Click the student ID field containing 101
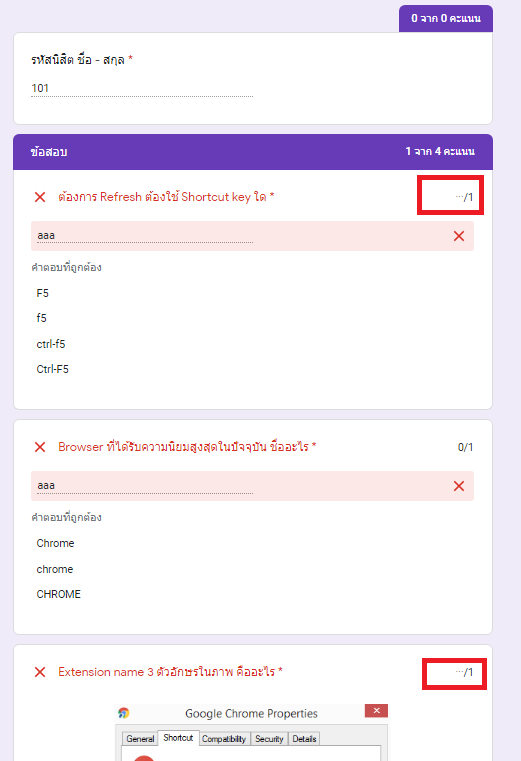521x761 pixels. pos(142,88)
